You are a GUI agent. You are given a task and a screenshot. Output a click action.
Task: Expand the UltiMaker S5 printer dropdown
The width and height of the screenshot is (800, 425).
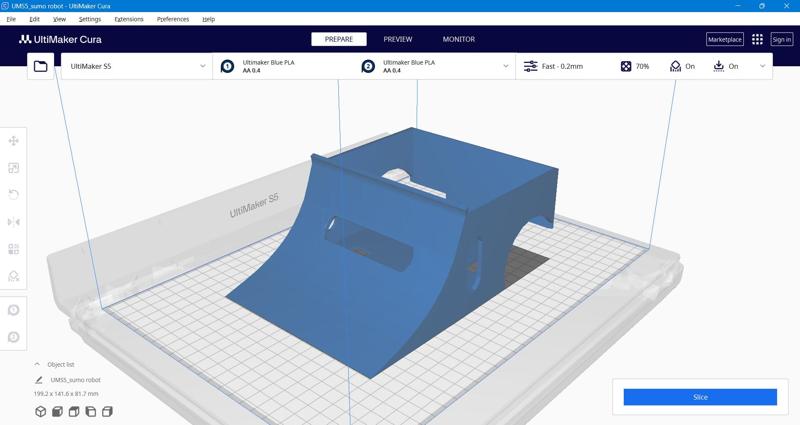137,66
